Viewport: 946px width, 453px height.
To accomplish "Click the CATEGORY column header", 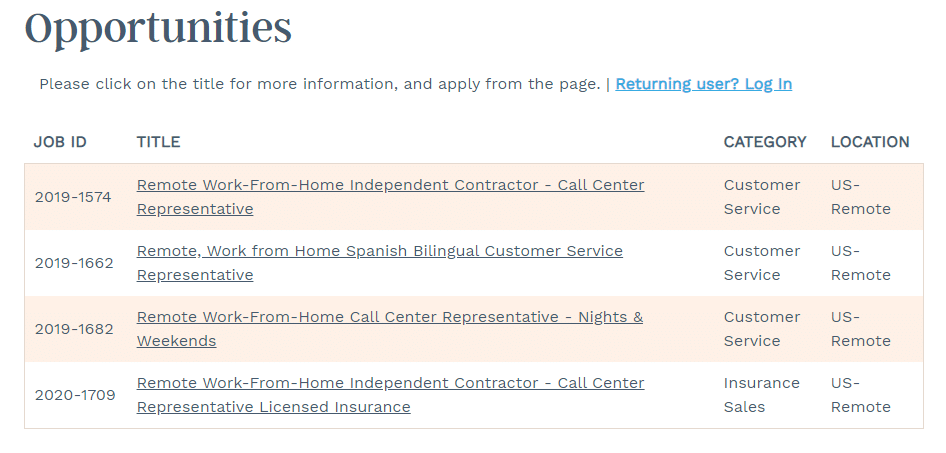I will (765, 142).
